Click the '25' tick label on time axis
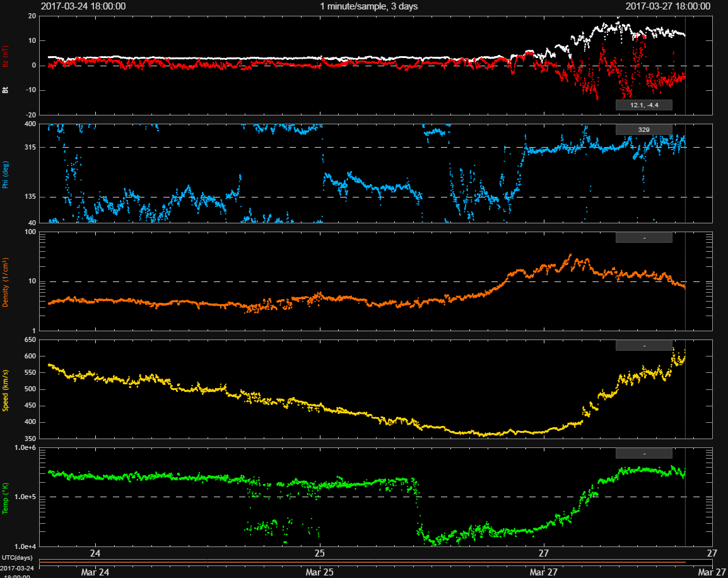Image resolution: width=728 pixels, height=578 pixels. (x=320, y=553)
